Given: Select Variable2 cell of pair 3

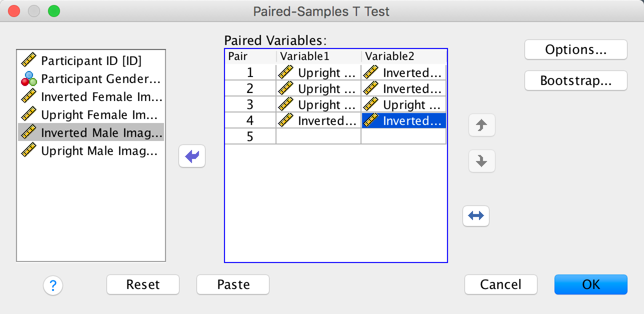Looking at the screenshot, I should click(403, 105).
